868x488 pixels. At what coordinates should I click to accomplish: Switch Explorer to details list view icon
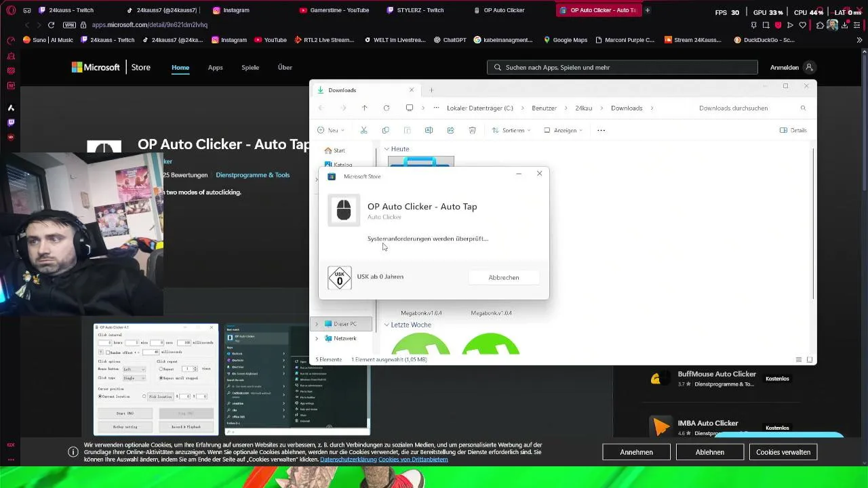point(799,359)
